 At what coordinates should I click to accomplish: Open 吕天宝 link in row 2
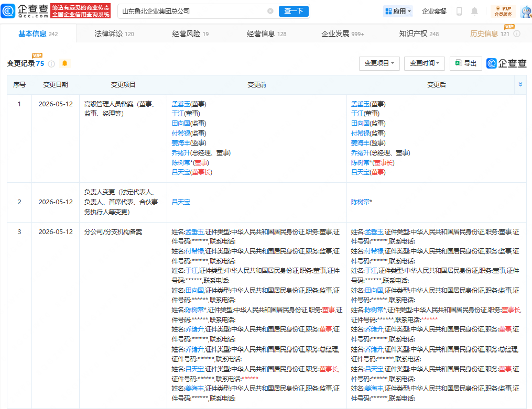click(x=181, y=202)
